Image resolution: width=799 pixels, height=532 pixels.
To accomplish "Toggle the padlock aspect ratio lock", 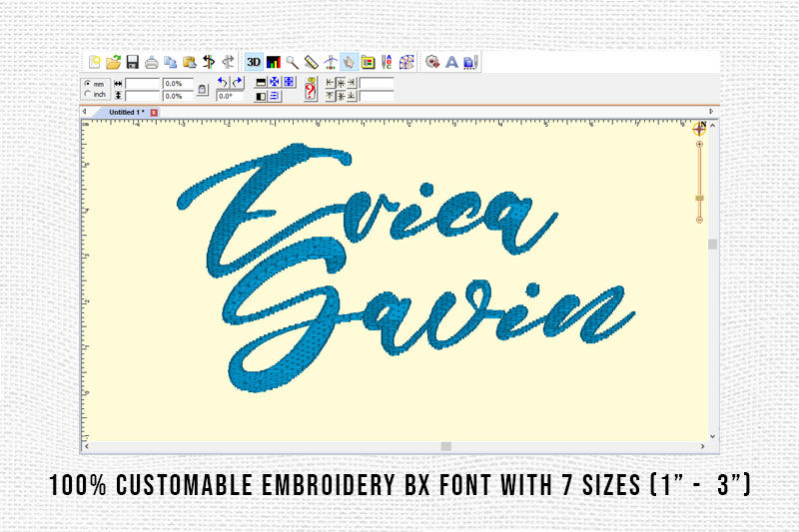I will click(x=203, y=90).
